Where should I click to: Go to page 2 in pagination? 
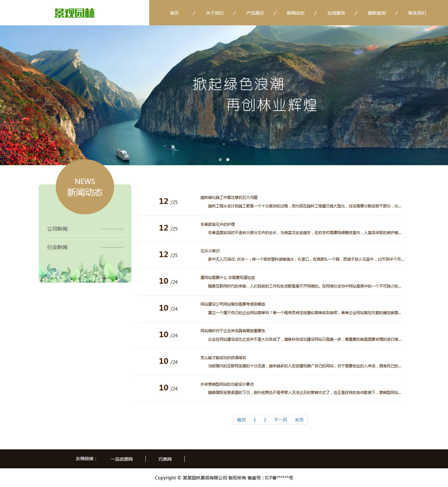coord(265,420)
